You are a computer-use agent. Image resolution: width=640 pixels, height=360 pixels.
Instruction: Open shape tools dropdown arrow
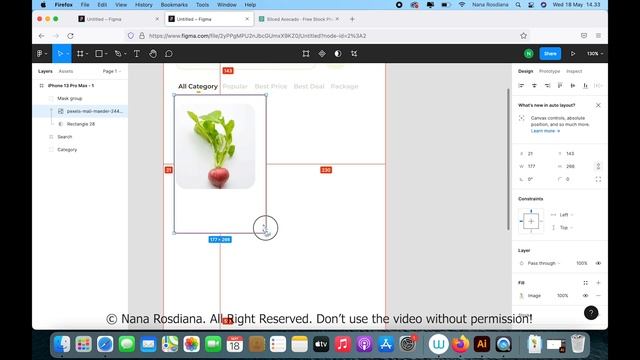point(106,54)
